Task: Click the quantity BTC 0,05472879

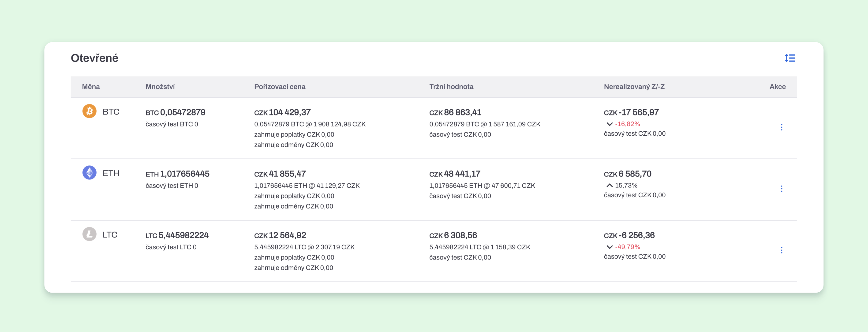Action: (176, 112)
